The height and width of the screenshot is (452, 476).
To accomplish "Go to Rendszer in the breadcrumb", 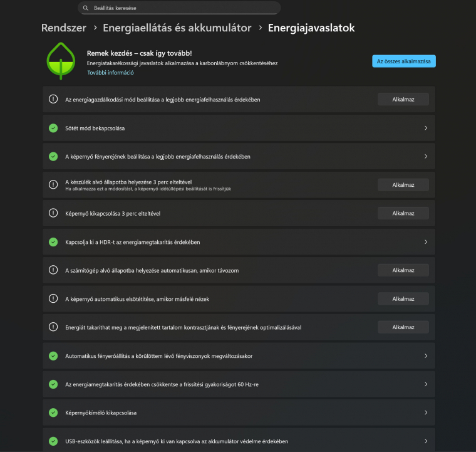I will pyautogui.click(x=63, y=28).
